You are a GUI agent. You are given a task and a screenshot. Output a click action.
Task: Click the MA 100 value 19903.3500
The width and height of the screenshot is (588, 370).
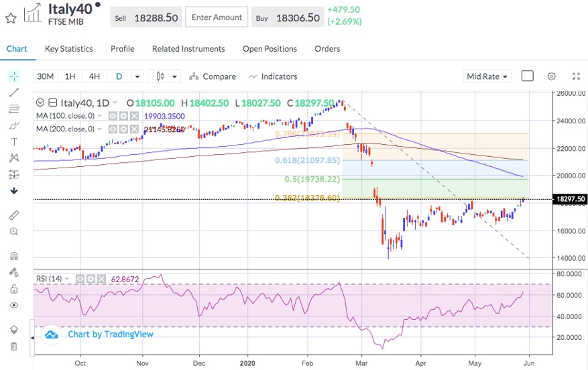[x=164, y=116]
